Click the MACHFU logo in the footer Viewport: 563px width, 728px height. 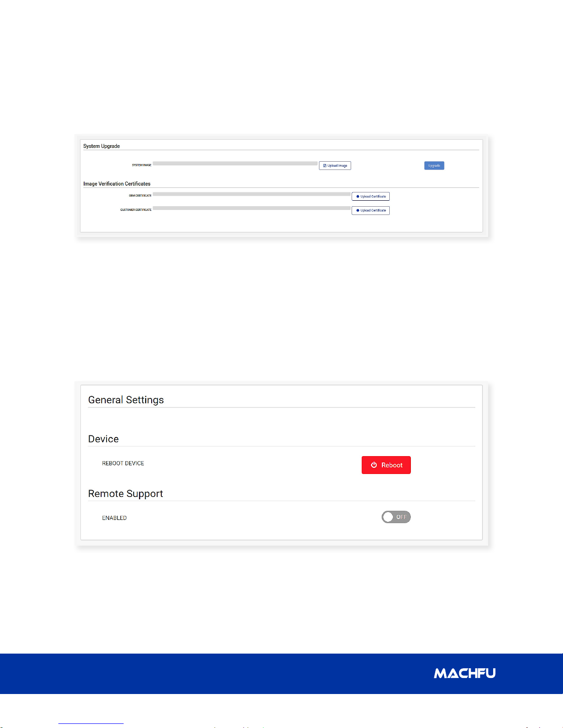[x=465, y=673]
